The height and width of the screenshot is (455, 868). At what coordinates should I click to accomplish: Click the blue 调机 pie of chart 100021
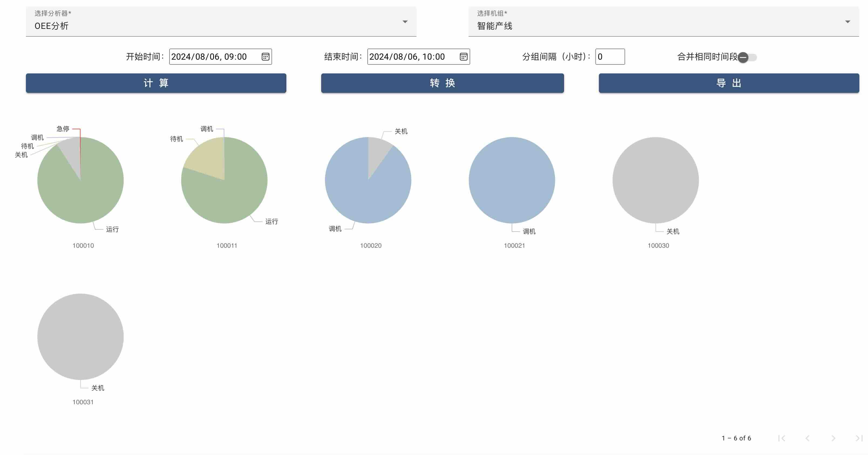pos(511,180)
